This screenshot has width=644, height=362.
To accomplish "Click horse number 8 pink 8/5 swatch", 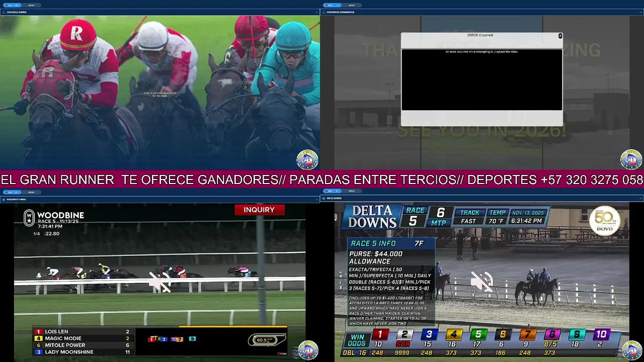I will click(551, 334).
